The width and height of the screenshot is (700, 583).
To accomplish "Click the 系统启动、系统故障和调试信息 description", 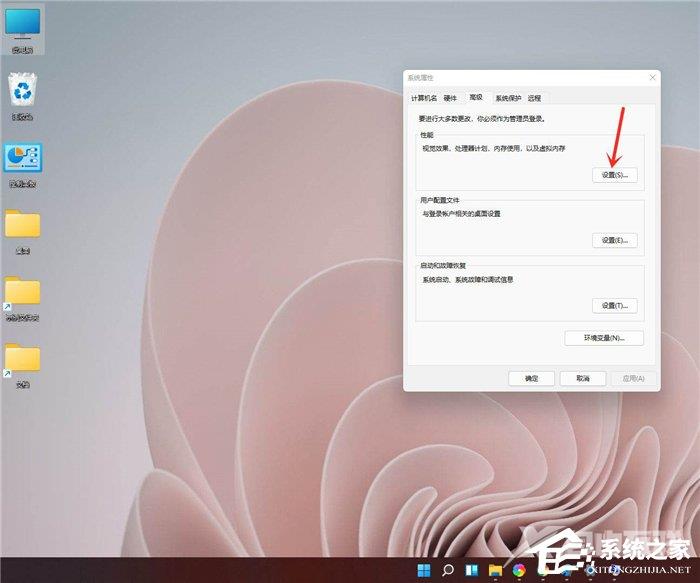I will (x=467, y=279).
